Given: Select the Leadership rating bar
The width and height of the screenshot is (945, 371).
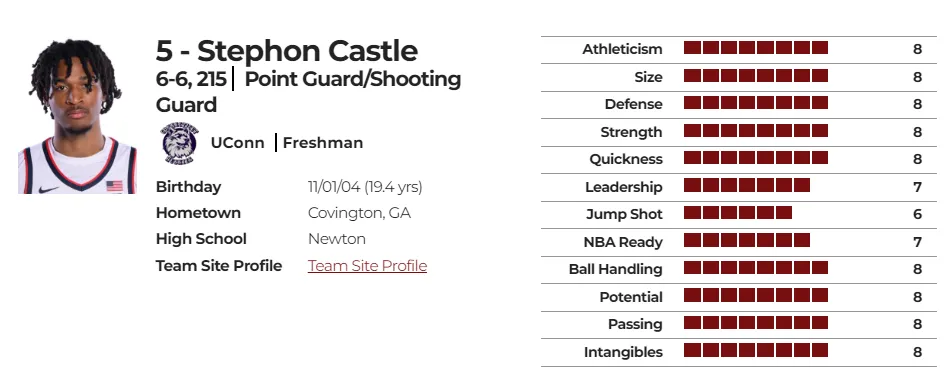Looking at the screenshot, I should tap(747, 186).
